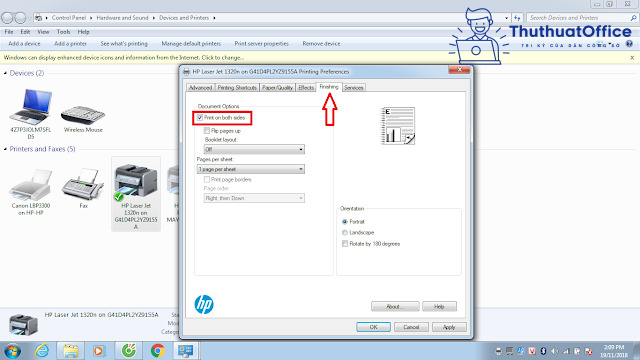The height and width of the screenshot is (360, 640).
Task: Open the Help menu in the menu bar
Action: point(83,32)
